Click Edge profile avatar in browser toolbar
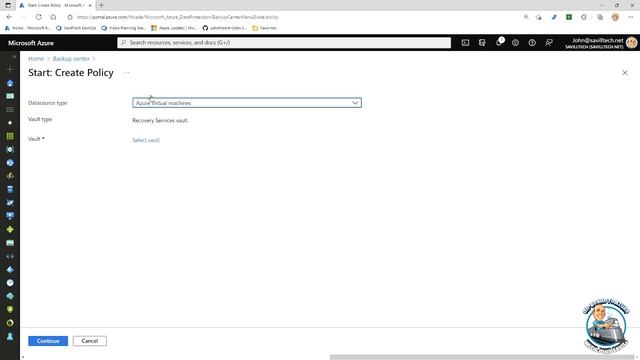The width and height of the screenshot is (640, 360). [x=615, y=17]
